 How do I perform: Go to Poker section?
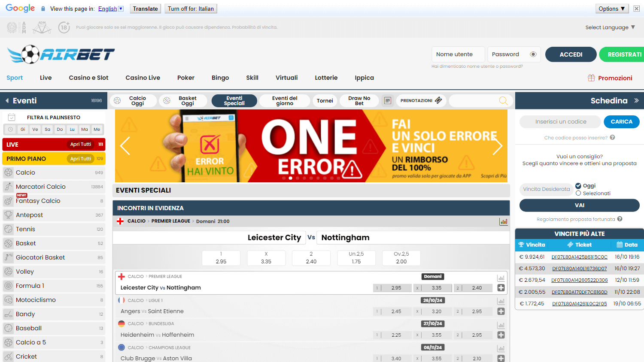[186, 78]
